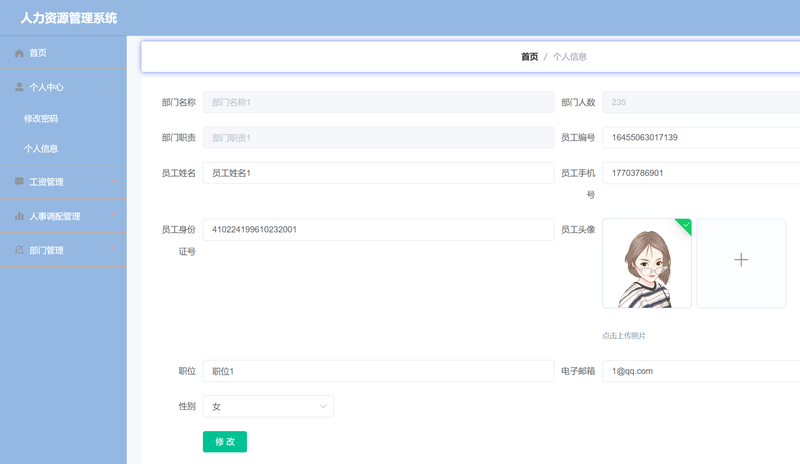This screenshot has width=800, height=464.
Task: Expand the 部门管理 menu arrow
Action: pyautogui.click(x=113, y=250)
